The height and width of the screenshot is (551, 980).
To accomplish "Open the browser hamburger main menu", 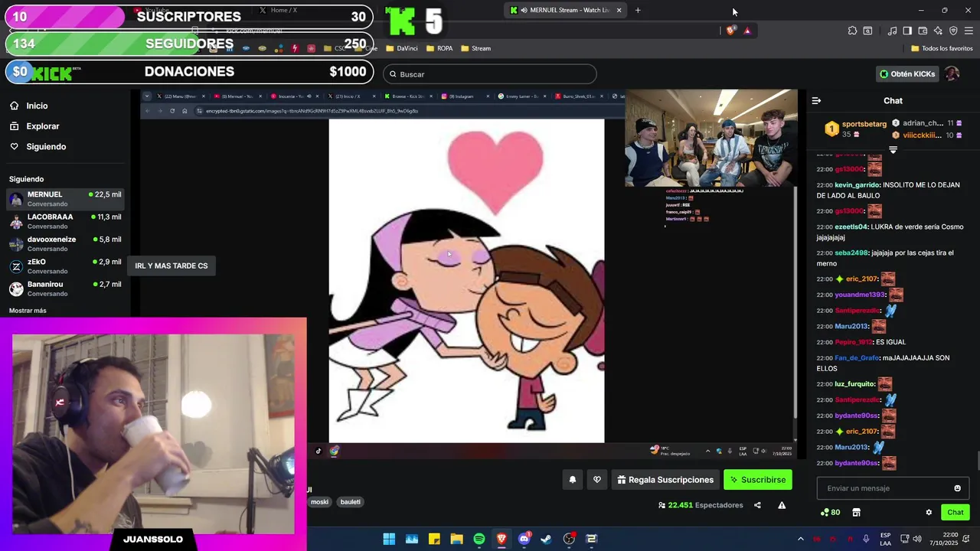I will [x=969, y=31].
